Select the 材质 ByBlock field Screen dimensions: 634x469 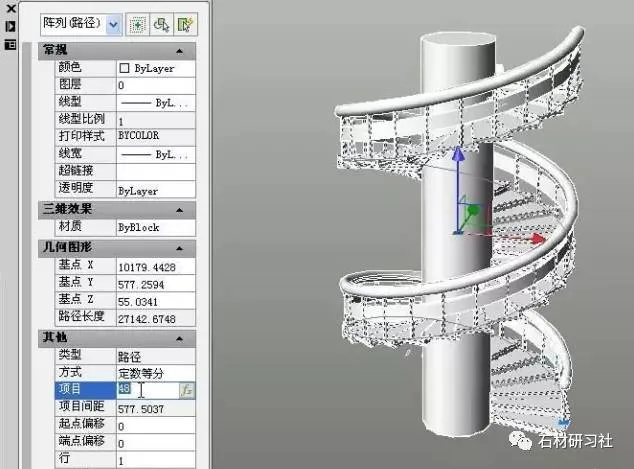point(155,228)
